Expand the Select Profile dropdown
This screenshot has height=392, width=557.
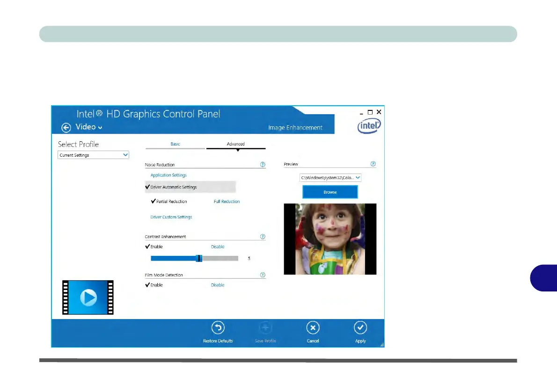click(x=125, y=155)
